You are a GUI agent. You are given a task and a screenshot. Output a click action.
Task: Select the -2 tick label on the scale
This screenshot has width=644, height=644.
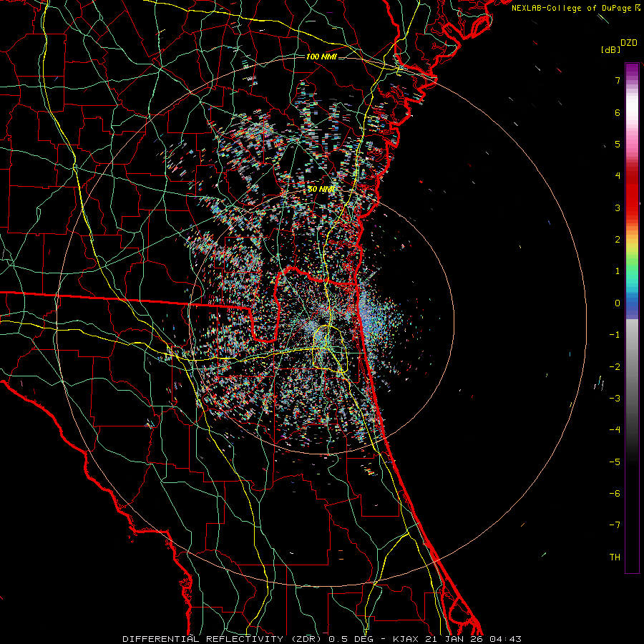pyautogui.click(x=615, y=366)
